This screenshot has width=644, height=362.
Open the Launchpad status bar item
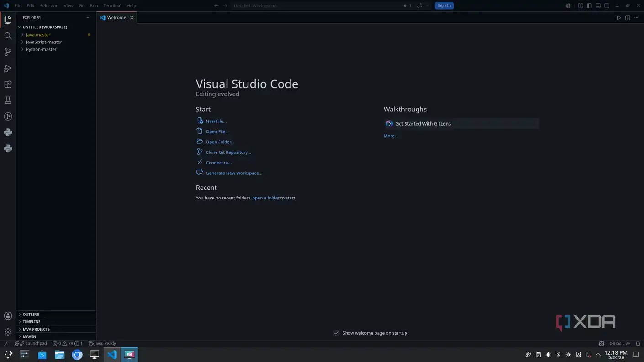point(33,343)
